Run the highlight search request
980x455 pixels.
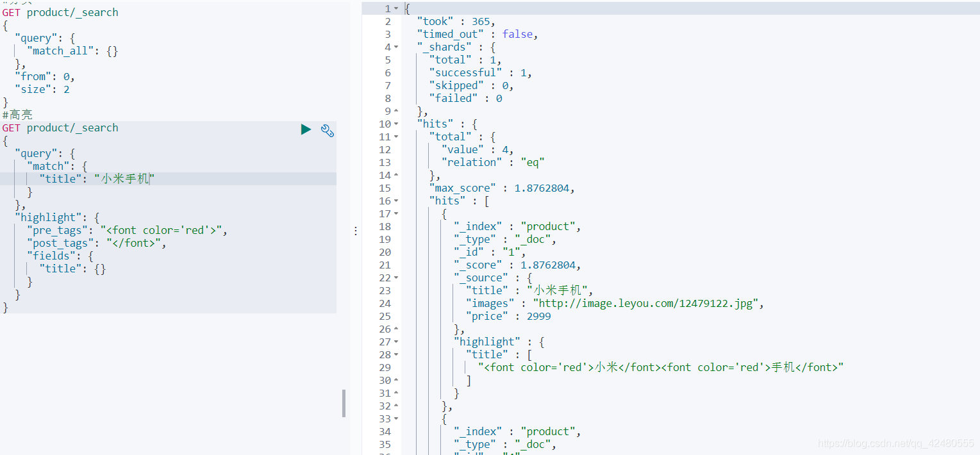click(306, 129)
